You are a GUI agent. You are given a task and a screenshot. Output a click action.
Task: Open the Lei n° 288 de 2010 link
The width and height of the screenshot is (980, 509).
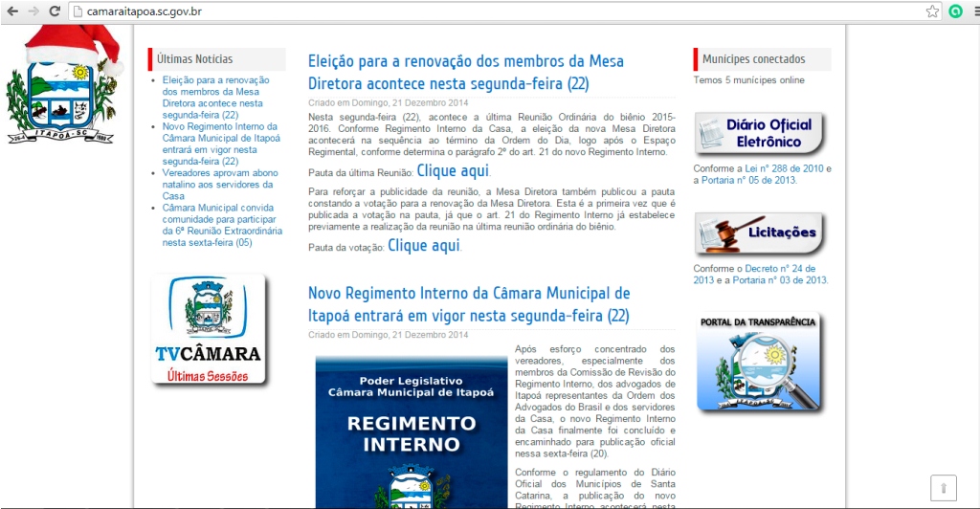pos(784,168)
